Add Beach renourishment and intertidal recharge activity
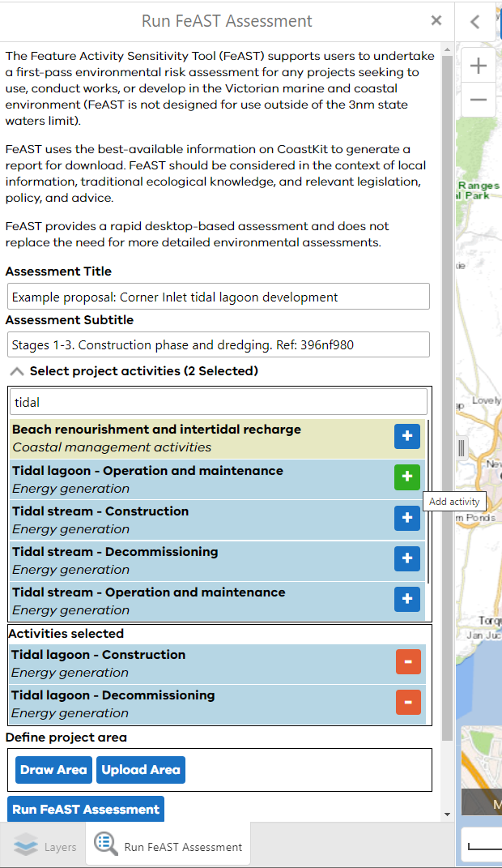The image size is (502, 868). 407,436
